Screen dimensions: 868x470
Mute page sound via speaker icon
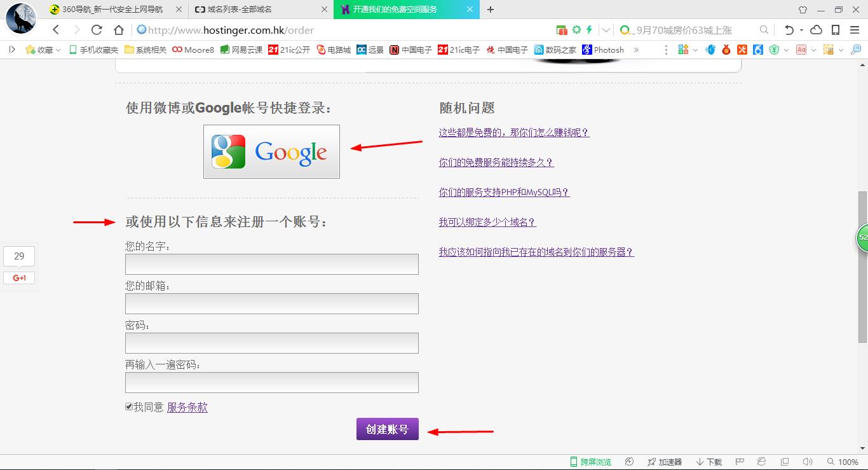[807, 462]
